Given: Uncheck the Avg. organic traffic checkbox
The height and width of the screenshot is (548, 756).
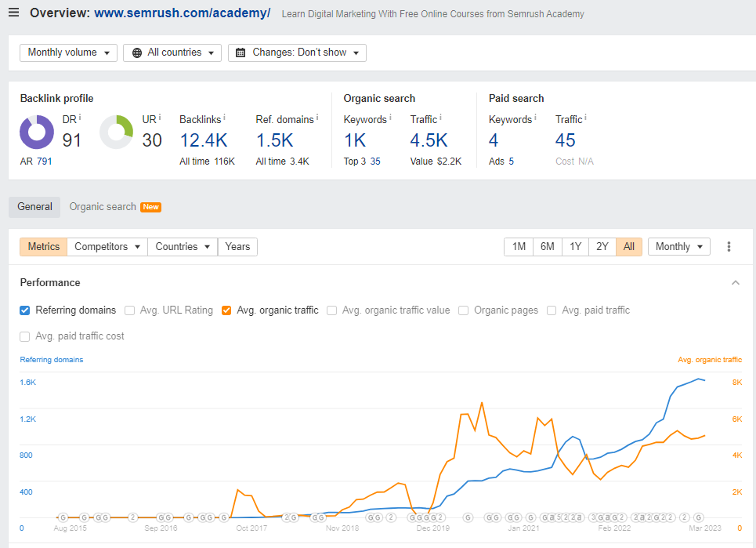Looking at the screenshot, I should pos(226,310).
